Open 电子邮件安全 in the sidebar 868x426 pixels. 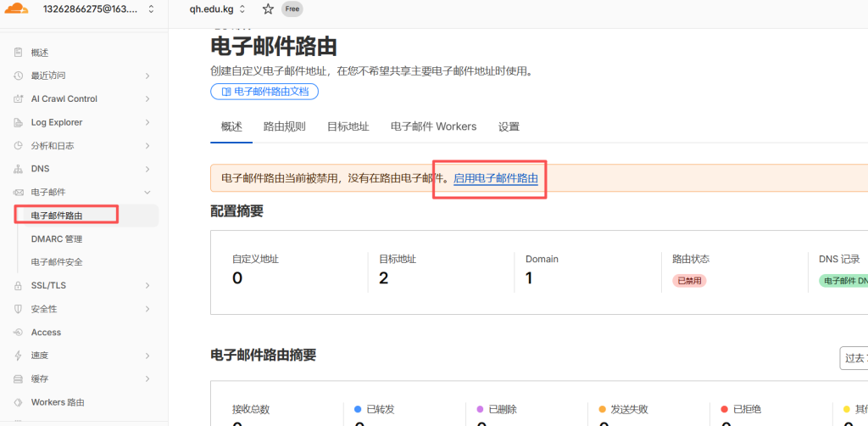[x=57, y=262]
